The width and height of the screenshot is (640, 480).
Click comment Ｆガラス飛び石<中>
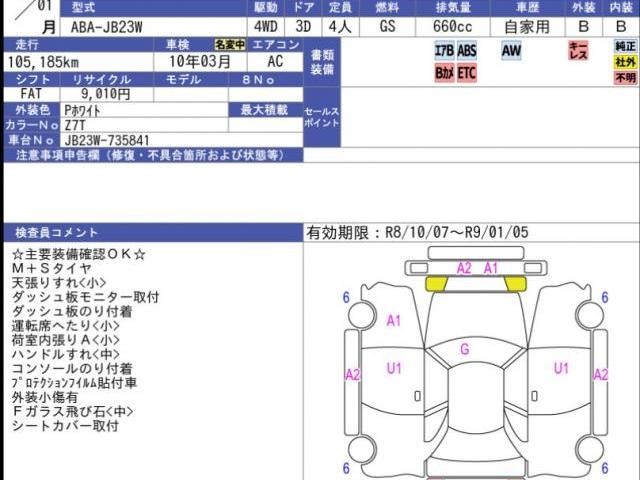[x=73, y=411]
